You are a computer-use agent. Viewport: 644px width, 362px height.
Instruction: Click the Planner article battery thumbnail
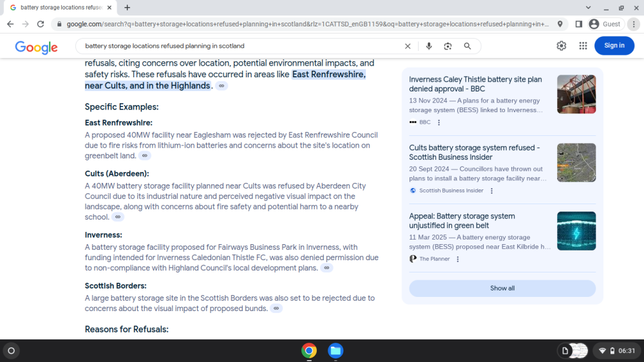point(576,231)
